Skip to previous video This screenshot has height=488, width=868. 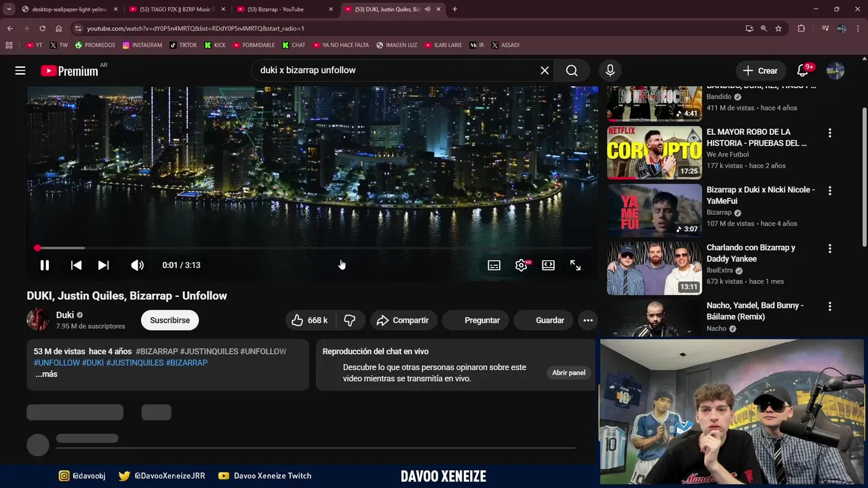[76, 265]
